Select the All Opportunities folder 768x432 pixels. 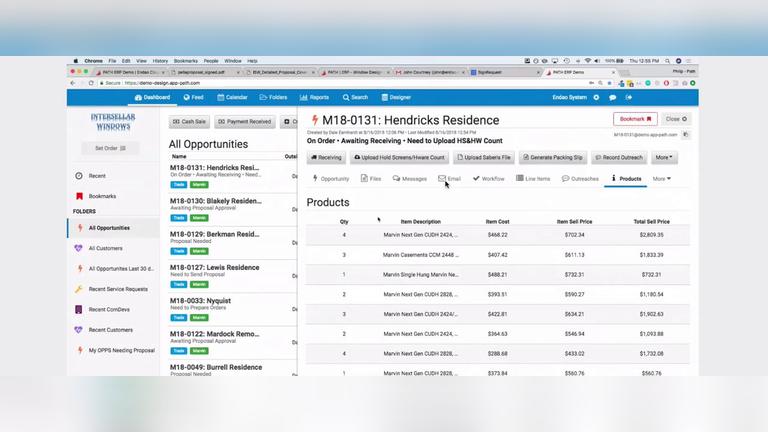tap(109, 228)
